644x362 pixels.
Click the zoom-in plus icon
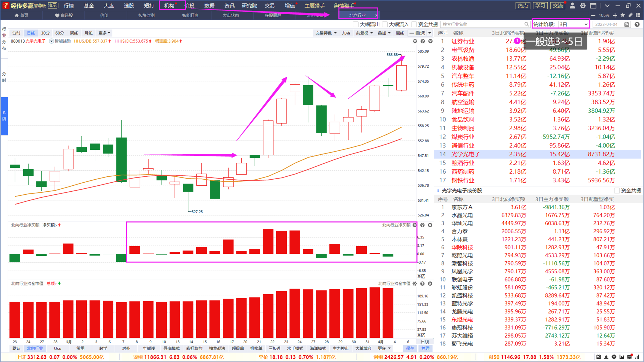click(x=615, y=15)
